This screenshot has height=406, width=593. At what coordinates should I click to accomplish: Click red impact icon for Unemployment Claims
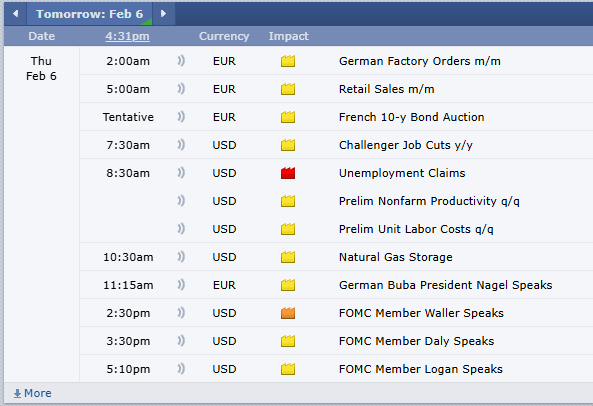pyautogui.click(x=288, y=173)
